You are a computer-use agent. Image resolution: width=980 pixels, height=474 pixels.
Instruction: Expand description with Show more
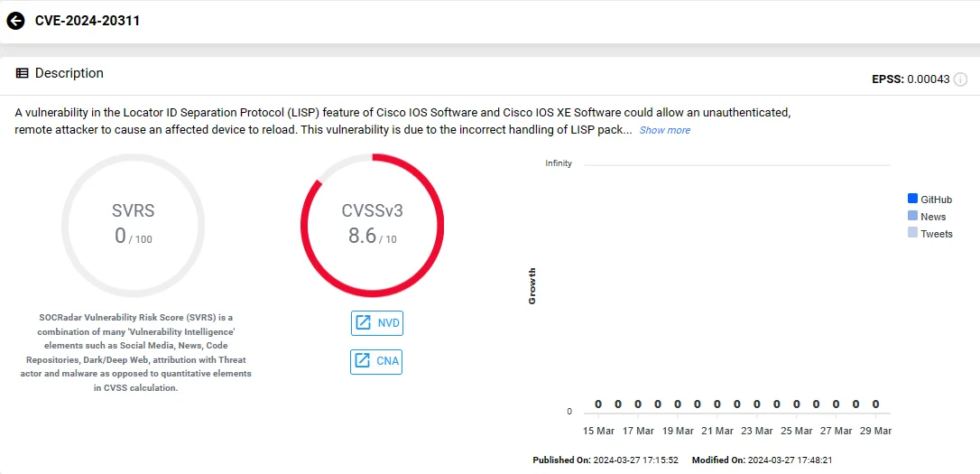point(664,130)
